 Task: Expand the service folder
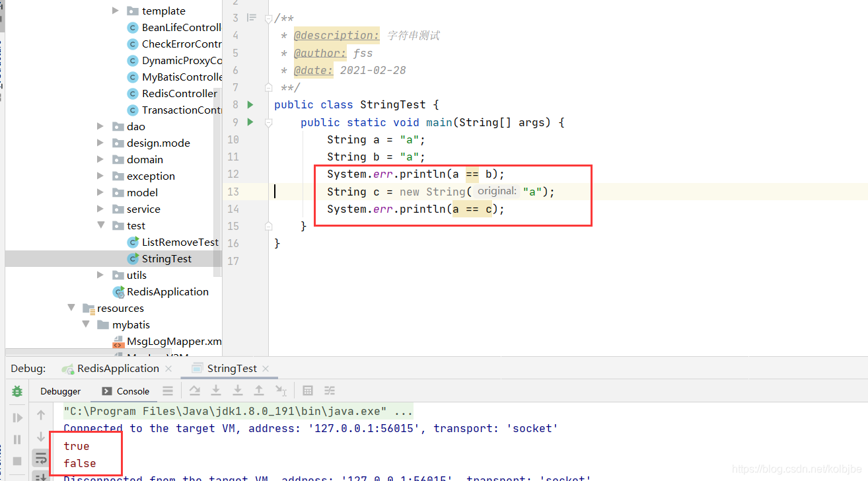(100, 209)
